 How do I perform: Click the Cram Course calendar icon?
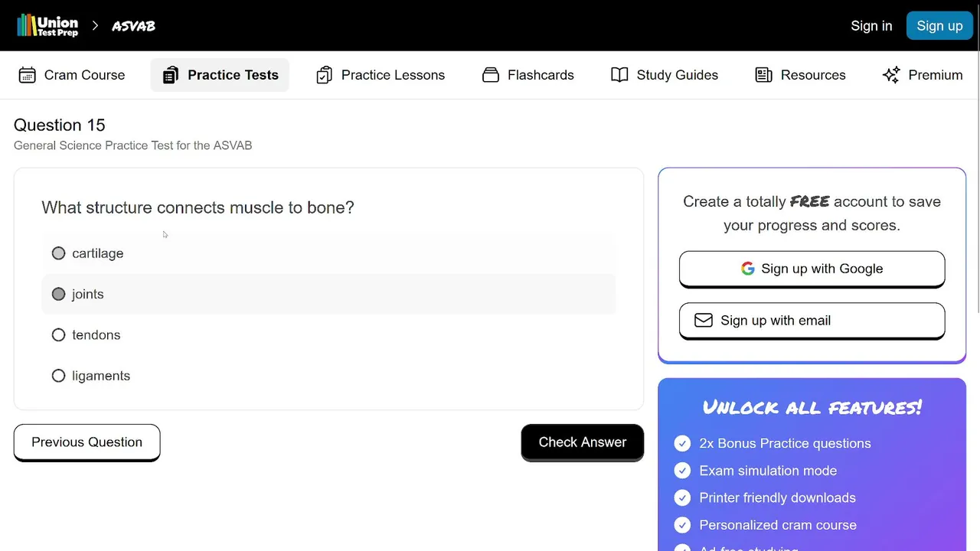point(28,75)
